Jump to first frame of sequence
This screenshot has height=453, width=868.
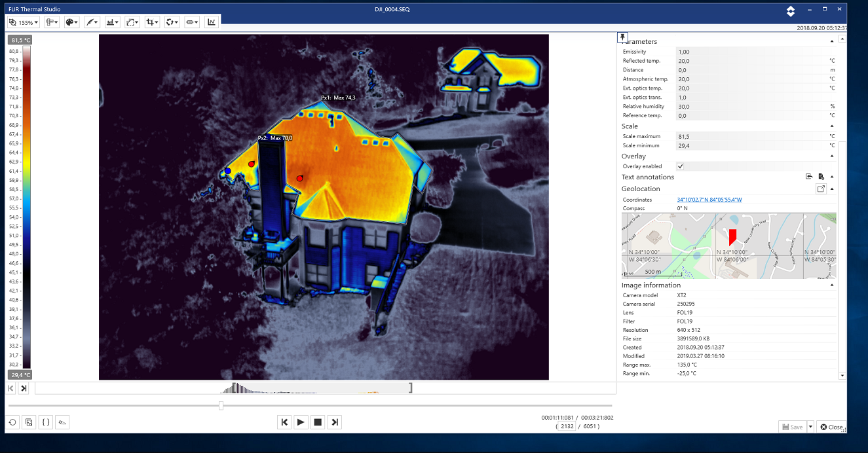[284, 422]
